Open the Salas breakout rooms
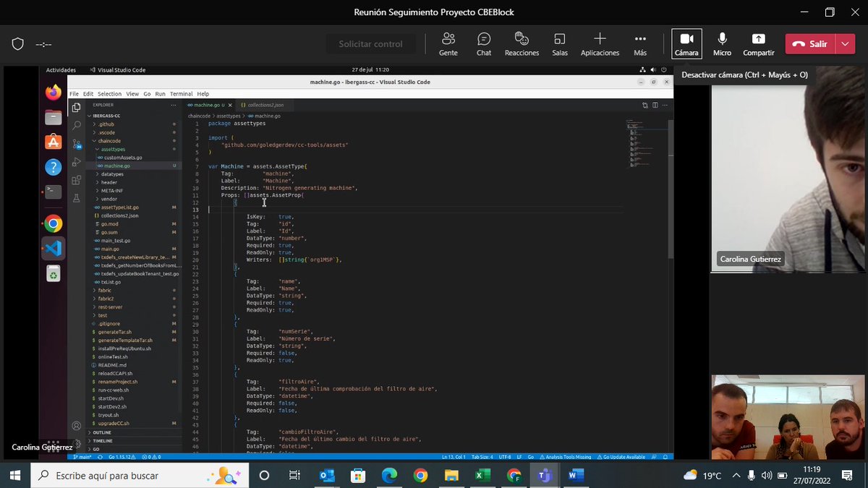 (x=560, y=43)
